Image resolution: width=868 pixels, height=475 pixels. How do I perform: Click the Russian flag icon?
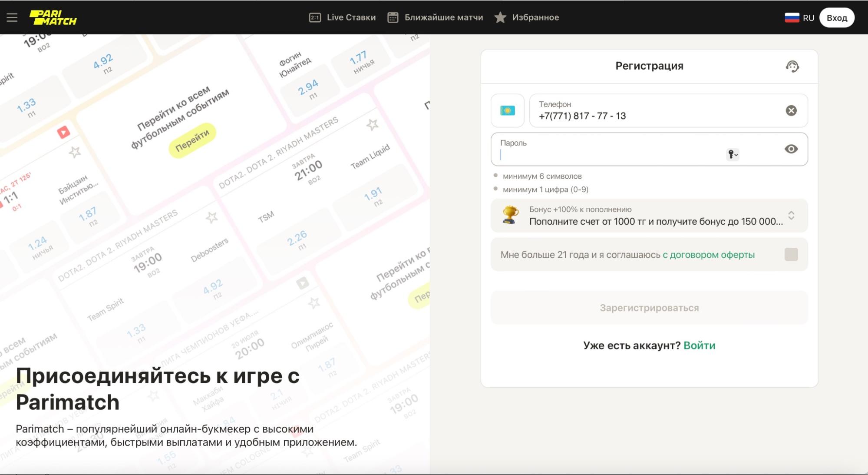(x=792, y=18)
